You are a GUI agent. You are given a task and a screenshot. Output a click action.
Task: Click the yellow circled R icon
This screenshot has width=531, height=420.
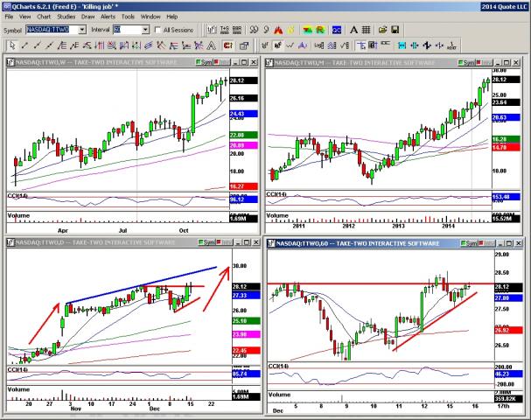click(x=320, y=30)
